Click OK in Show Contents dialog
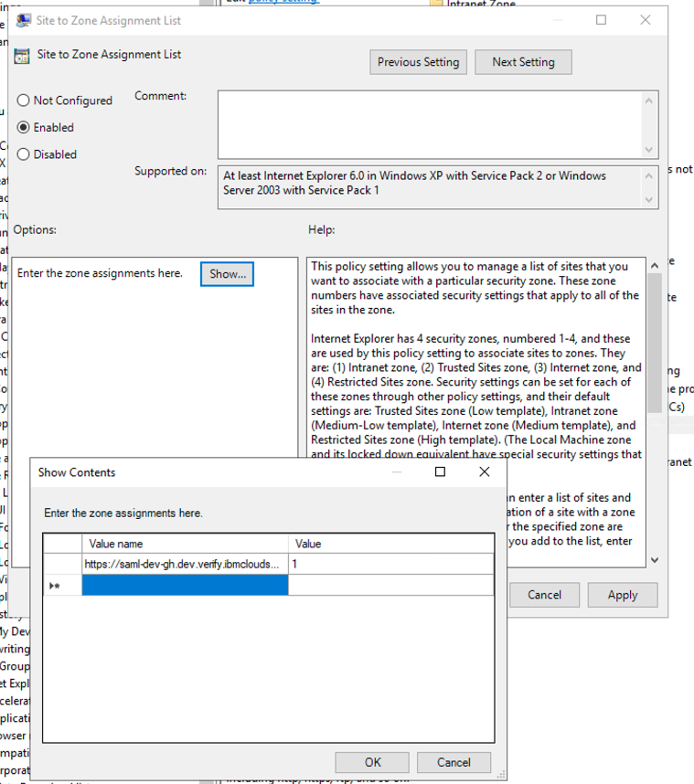 [x=372, y=762]
